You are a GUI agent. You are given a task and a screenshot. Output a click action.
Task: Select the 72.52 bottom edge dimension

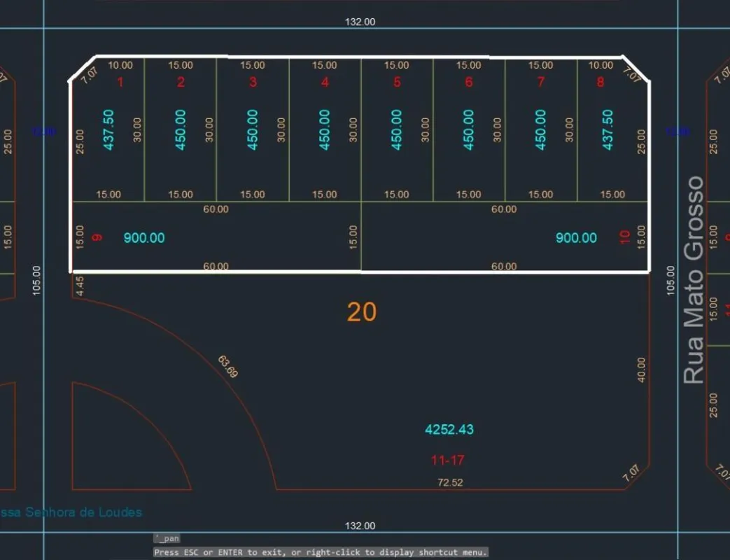coord(450,482)
